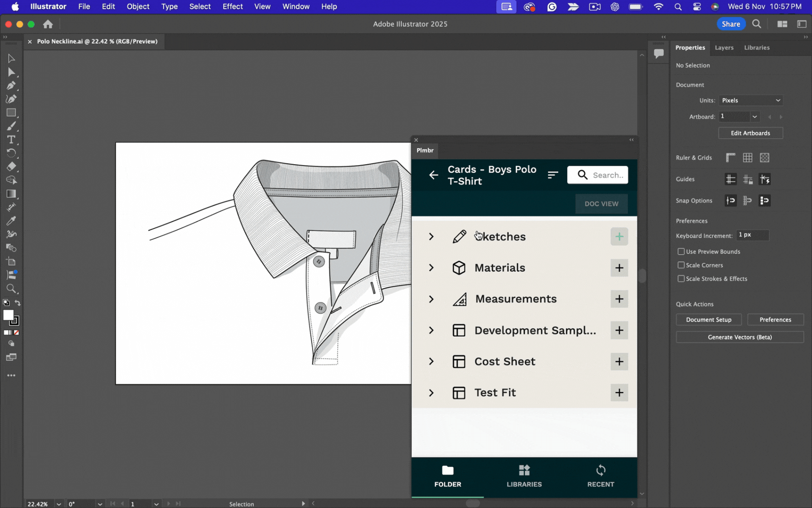This screenshot has height=508, width=812.
Task: Toggle smart guides button
Action: click(765, 179)
